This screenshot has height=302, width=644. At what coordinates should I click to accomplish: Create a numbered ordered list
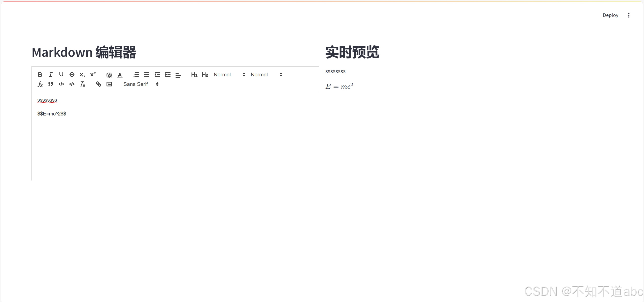tap(136, 75)
